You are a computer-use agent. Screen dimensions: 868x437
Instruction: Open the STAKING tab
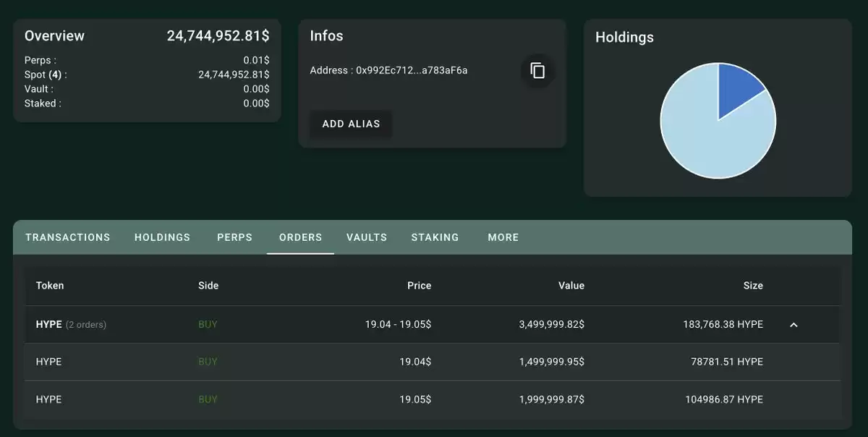(x=435, y=237)
